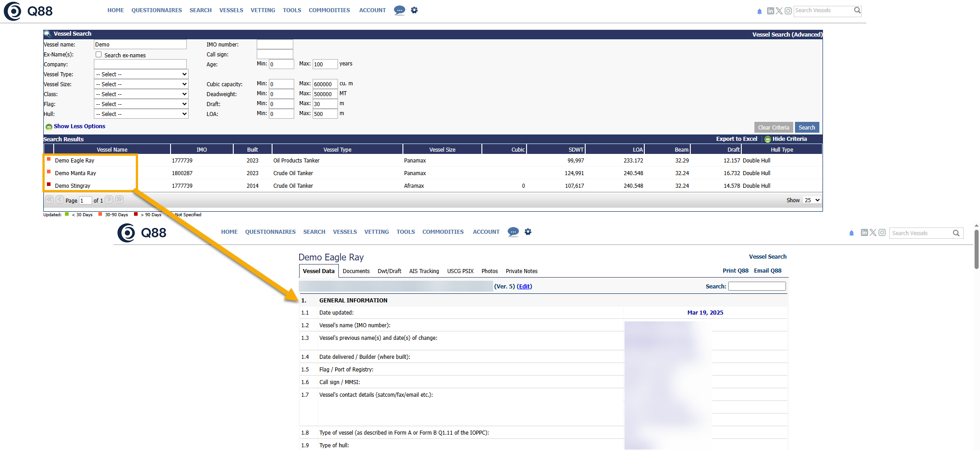Expand the Flag select dropdown
Screen dimensions: 980x450
click(x=141, y=104)
